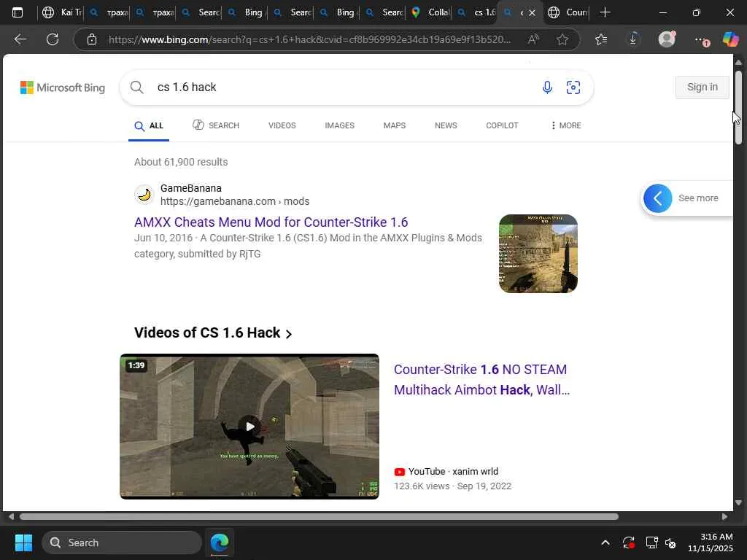The width and height of the screenshot is (747, 560).
Task: Click the GameBanana site name
Action: (190, 188)
